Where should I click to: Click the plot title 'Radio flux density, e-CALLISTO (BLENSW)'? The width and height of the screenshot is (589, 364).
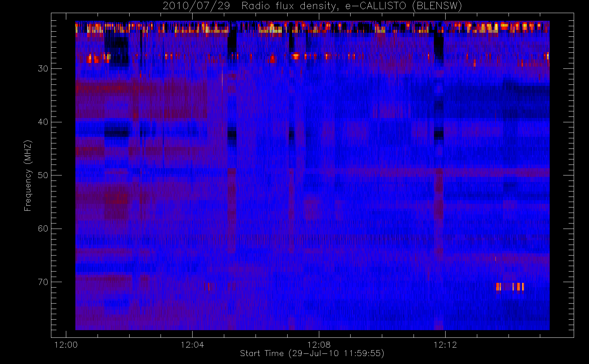tap(352, 6)
